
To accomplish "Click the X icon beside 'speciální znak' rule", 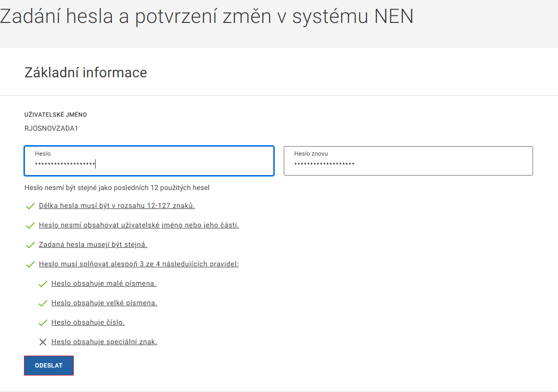I will pyautogui.click(x=42, y=342).
